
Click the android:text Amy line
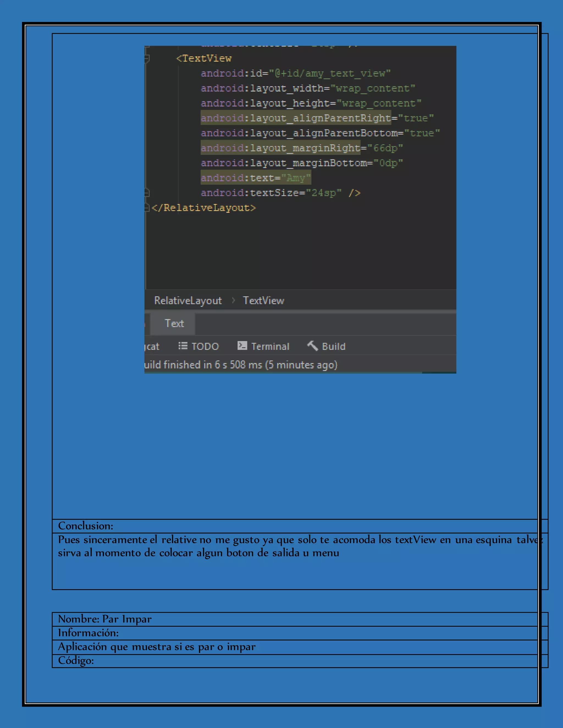256,178
